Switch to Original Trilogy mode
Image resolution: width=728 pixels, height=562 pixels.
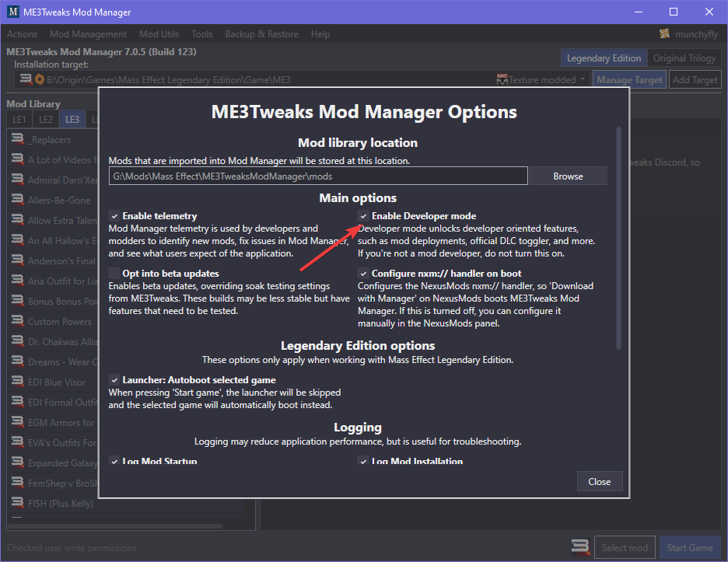[684, 58]
